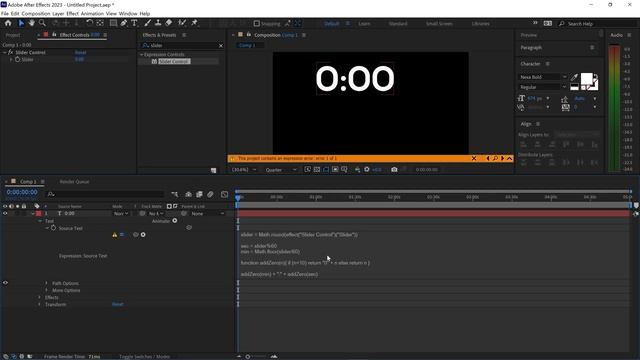Toggle transparency grid in viewer
The width and height of the screenshot is (640, 360).
(x=317, y=169)
